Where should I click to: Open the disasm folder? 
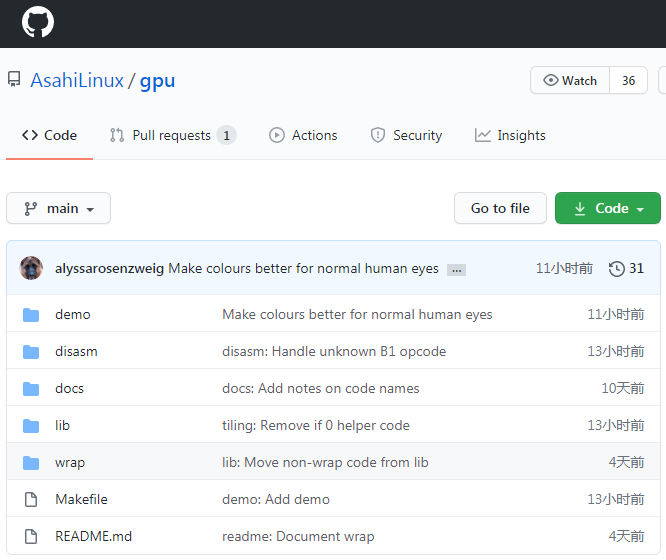click(x=76, y=351)
